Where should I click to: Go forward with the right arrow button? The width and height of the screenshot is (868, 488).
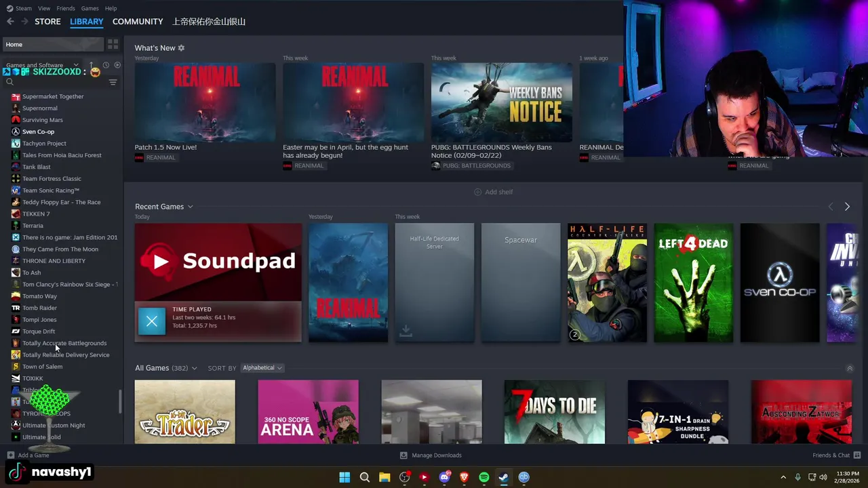coord(24,22)
